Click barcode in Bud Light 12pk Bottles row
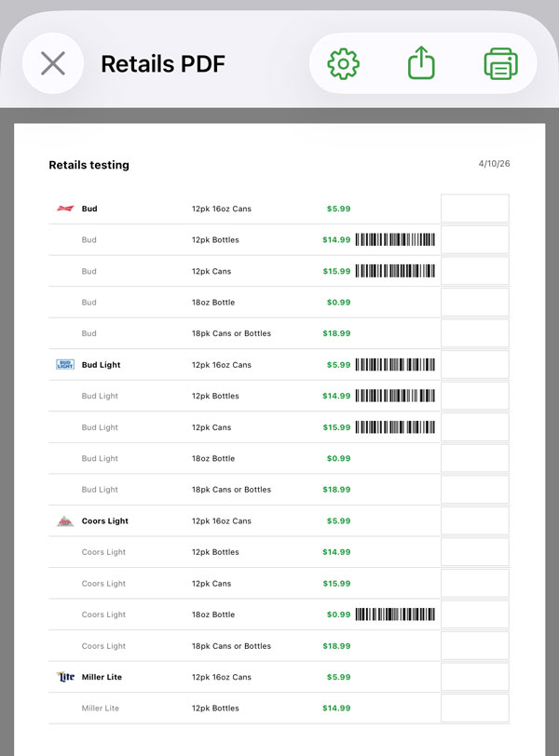 (x=396, y=396)
